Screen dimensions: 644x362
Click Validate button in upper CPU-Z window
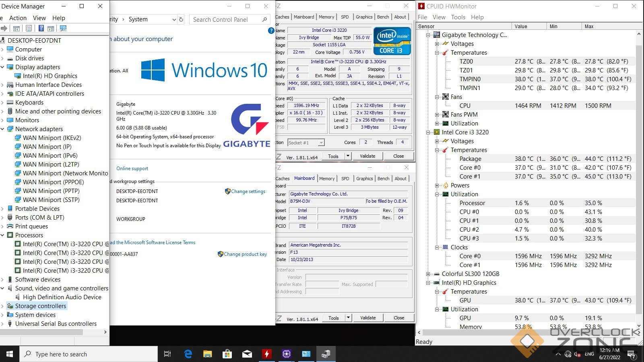367,156
